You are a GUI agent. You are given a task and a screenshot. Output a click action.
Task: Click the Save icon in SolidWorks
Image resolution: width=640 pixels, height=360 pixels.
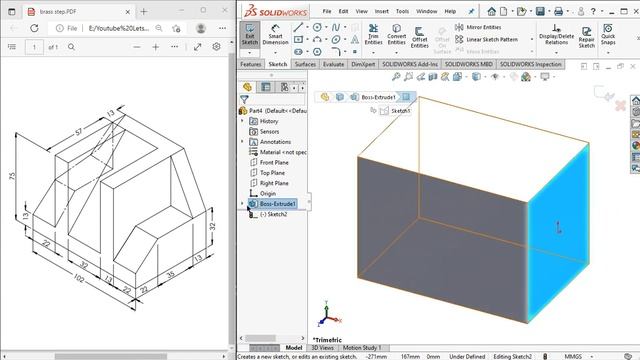540,11
